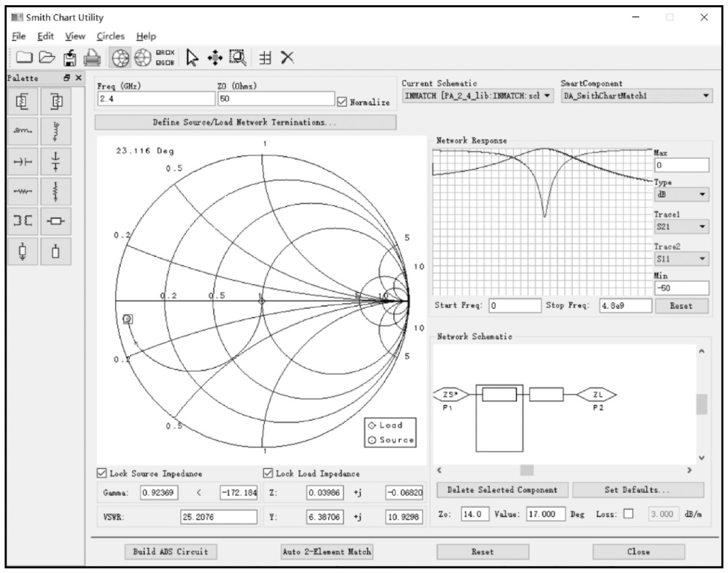Click Delete Selected Component
This screenshot has height=573, width=728.
[x=502, y=490]
